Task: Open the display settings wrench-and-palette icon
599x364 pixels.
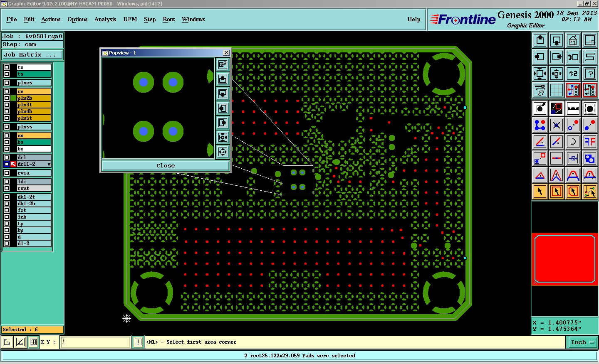Action: (540, 90)
